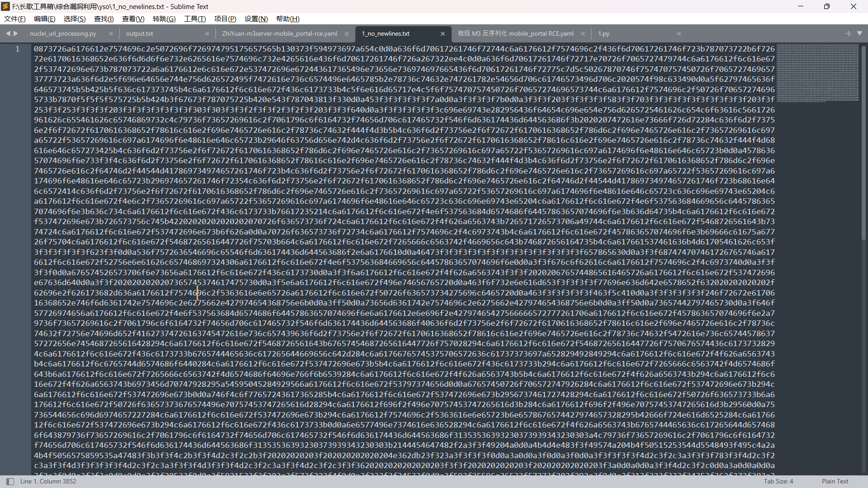
Task: Change Tab Size: 4 setting
Action: [778, 481]
